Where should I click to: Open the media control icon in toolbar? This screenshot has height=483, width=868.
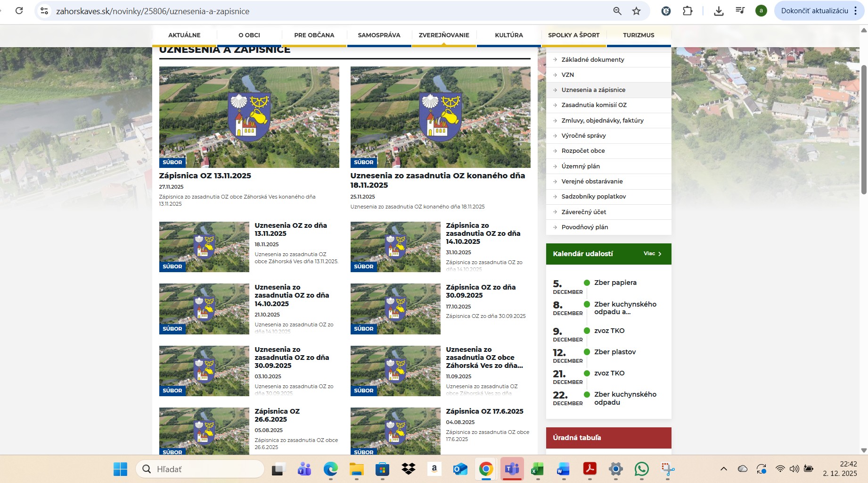click(740, 11)
